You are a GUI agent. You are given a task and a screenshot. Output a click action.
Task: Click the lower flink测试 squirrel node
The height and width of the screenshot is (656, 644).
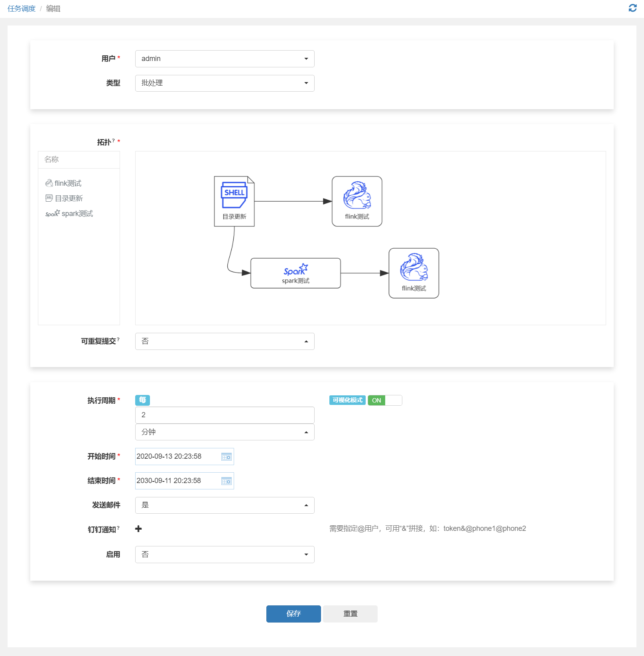tap(414, 273)
